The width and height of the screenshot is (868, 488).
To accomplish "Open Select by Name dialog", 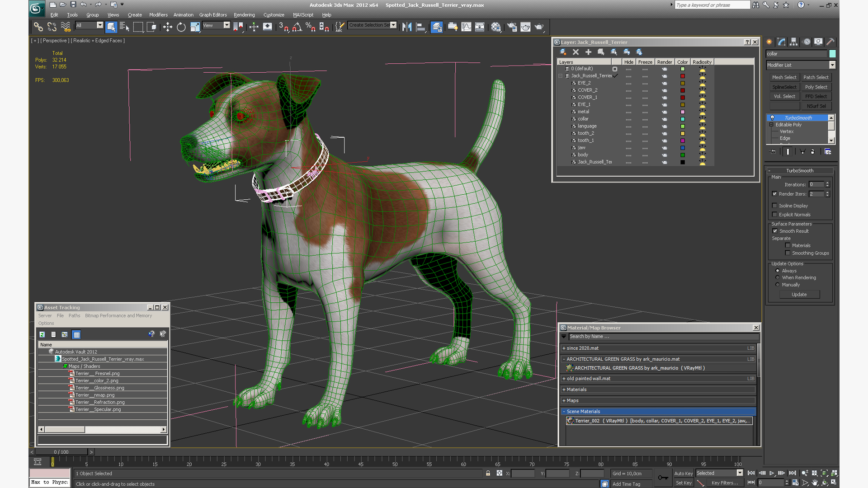I will coord(124,27).
